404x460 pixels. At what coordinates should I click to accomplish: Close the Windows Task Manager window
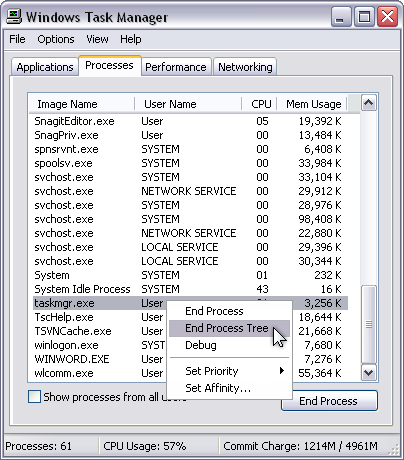click(387, 17)
